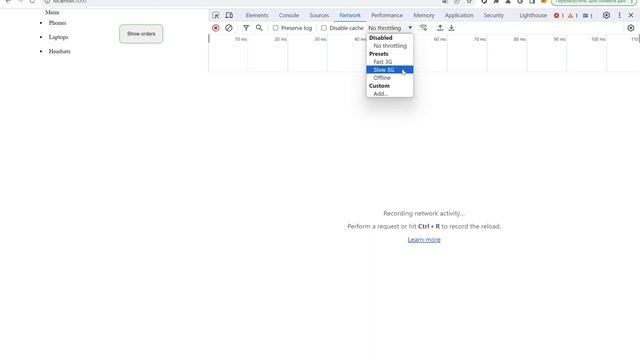Show the yellow warning count

pyautogui.click(x=573, y=16)
